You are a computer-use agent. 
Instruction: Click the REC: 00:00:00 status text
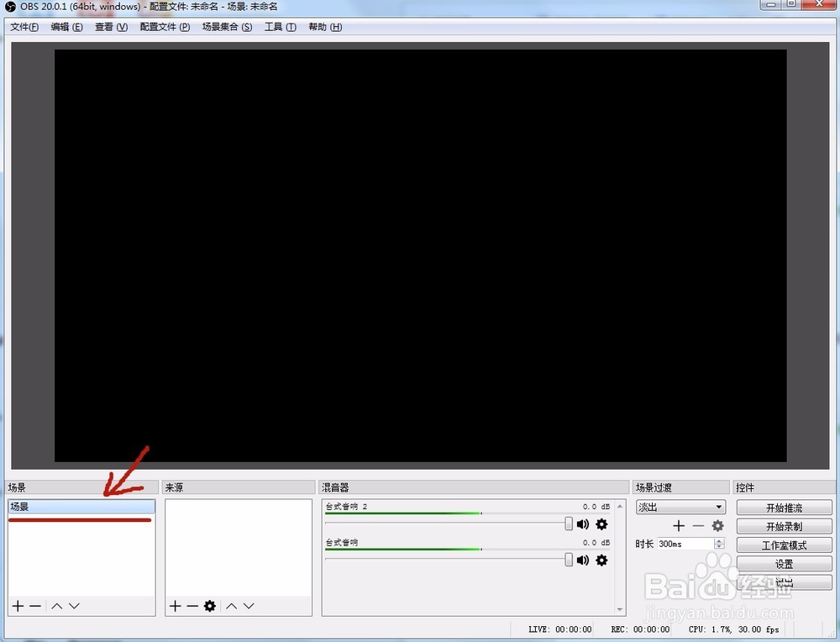[640, 629]
